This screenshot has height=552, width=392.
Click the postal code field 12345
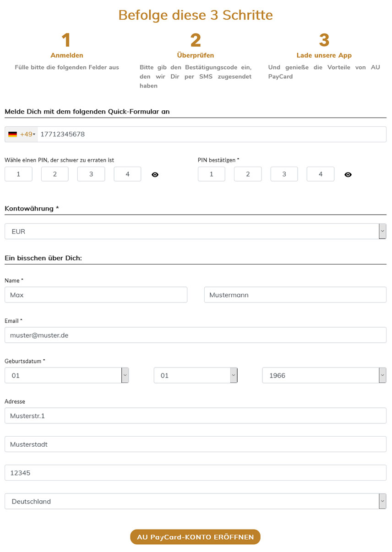pyautogui.click(x=196, y=473)
